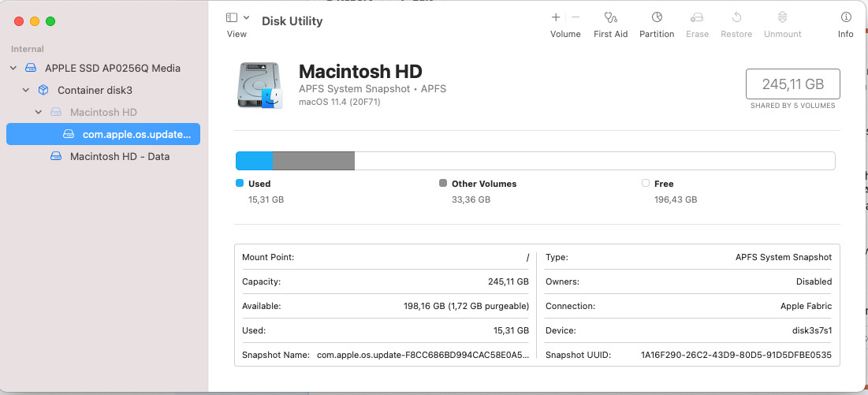Select Macintosh HD - Data volume
This screenshot has width=868, height=395.
120,157
